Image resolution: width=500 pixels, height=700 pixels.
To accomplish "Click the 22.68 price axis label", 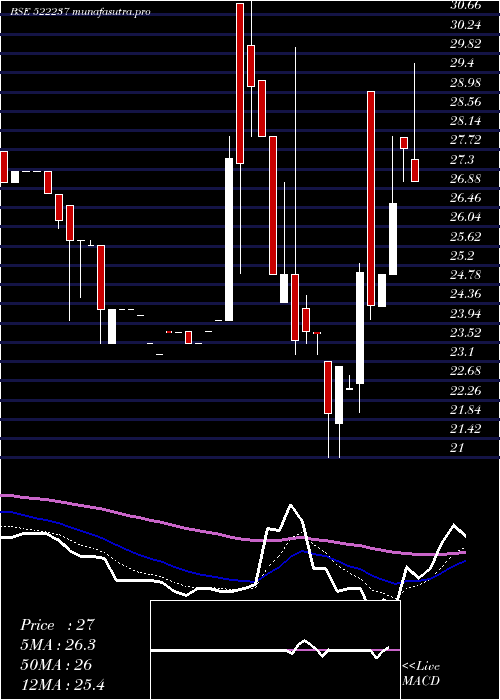I will pos(466,371).
